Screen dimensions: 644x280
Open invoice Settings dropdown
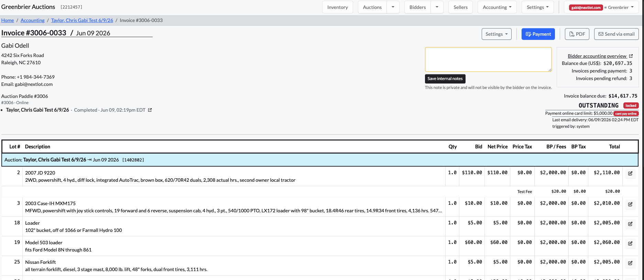496,34
